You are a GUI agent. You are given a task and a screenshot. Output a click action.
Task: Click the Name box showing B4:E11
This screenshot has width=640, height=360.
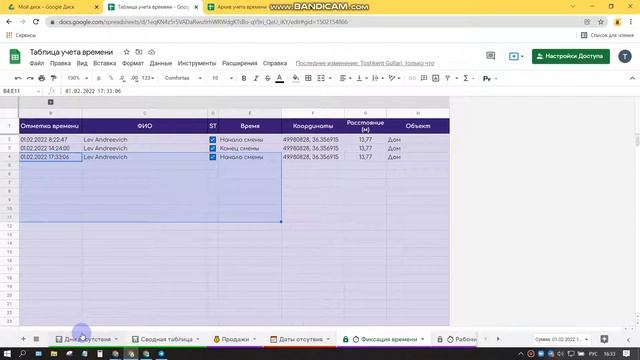pos(22,91)
